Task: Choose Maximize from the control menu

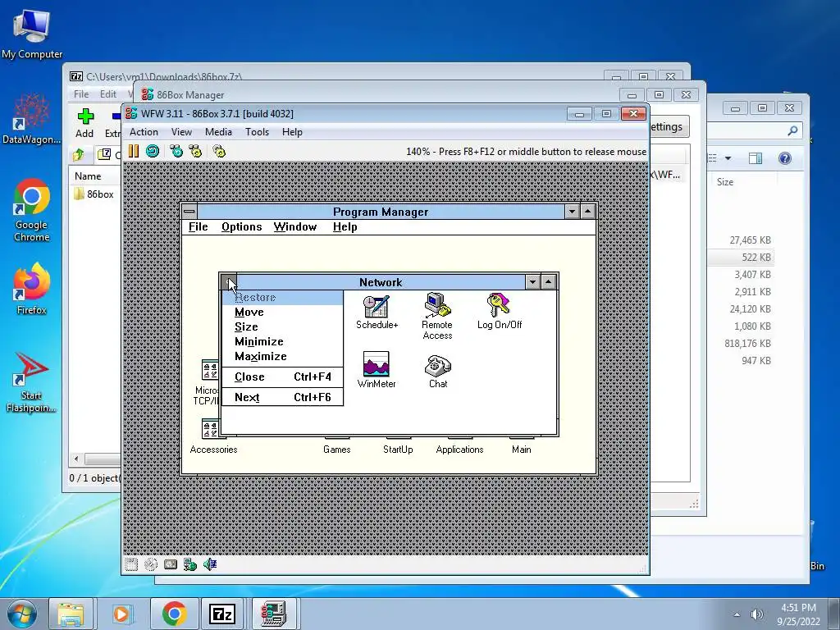Action: tap(282, 356)
